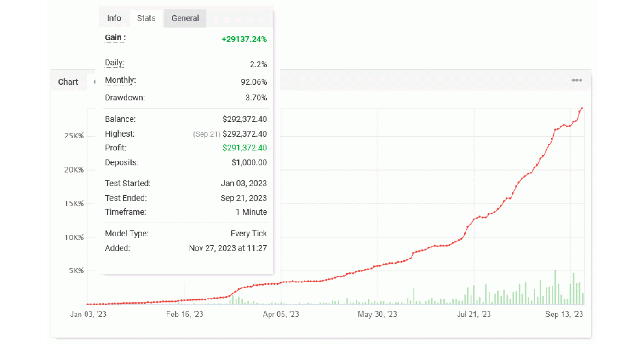Switch to the Stats tab
The image size is (644, 345).
146,18
